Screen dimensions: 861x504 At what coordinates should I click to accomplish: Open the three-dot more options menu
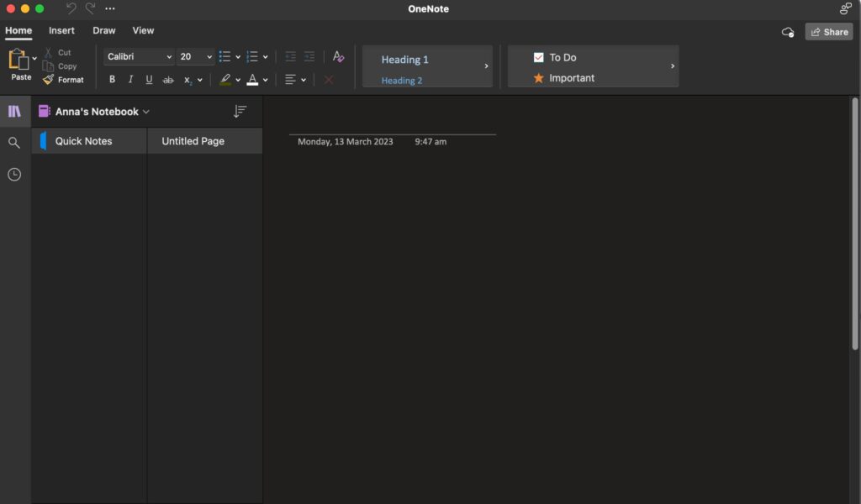(110, 8)
